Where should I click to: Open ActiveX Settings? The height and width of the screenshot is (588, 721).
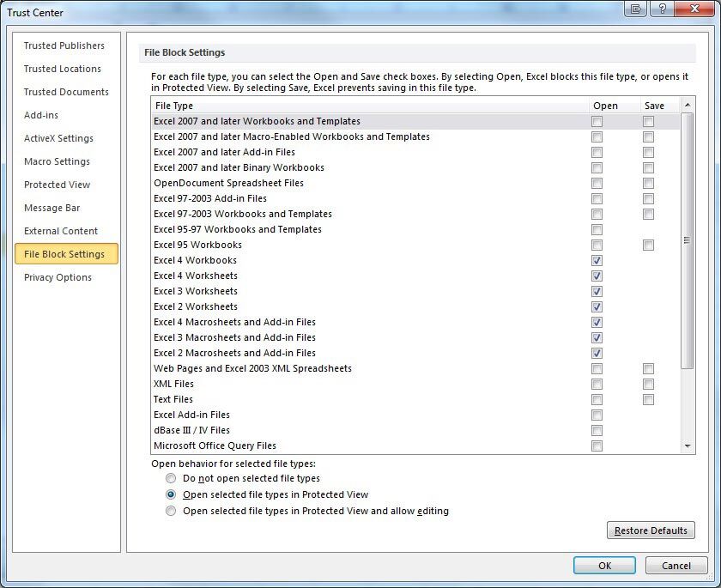58,138
